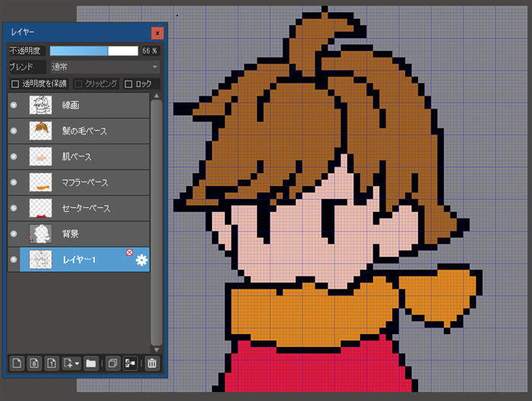532x401 pixels.
Task: Click the layer list scrollbar thumb
Action: coord(157,223)
